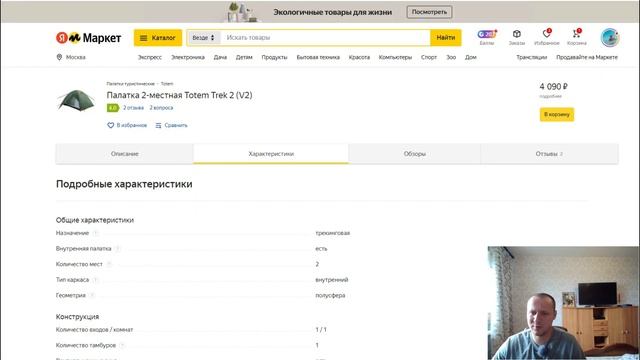640x360 pixels.
Task: Open the price подробнее details link
Action: 551,96
